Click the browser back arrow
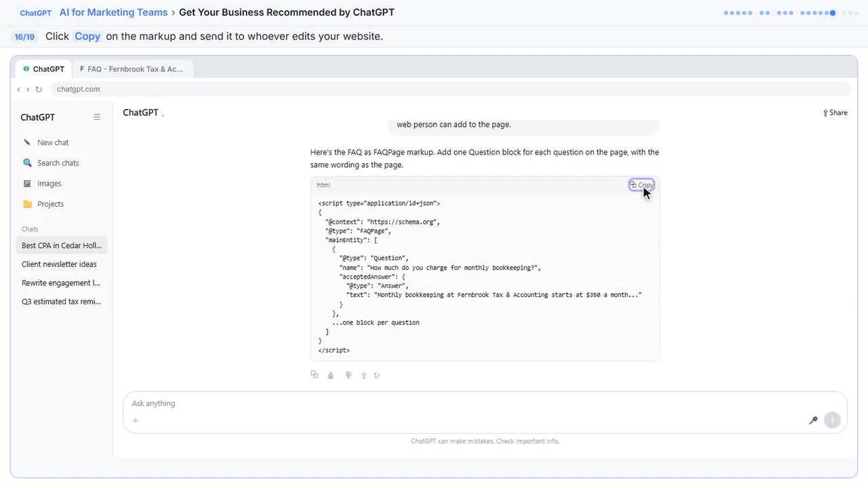This screenshot has height=488, width=868. tap(18, 89)
